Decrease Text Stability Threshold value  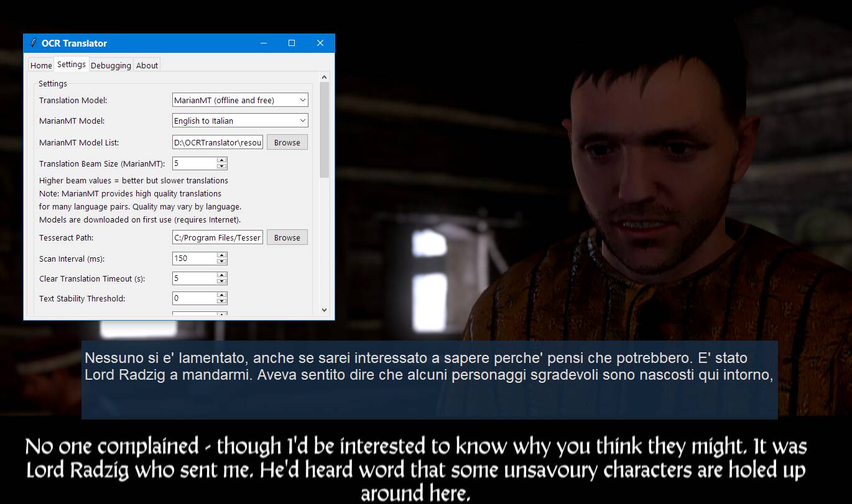click(x=221, y=301)
